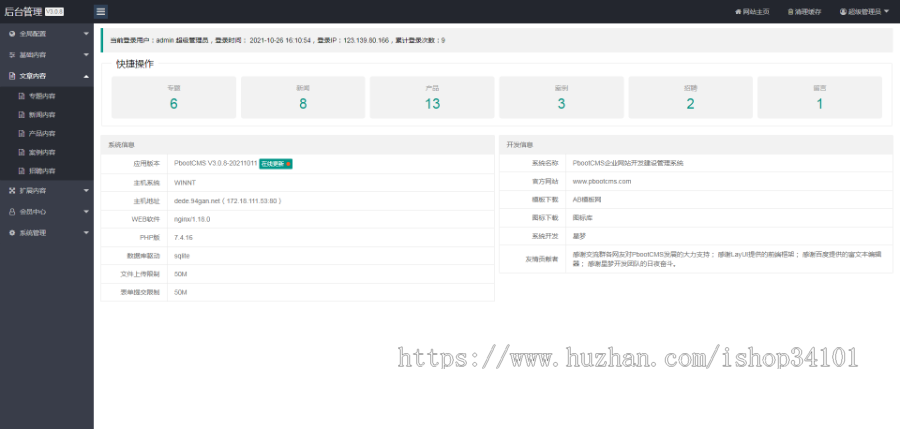Click the 星梦 developer link

tap(579, 236)
